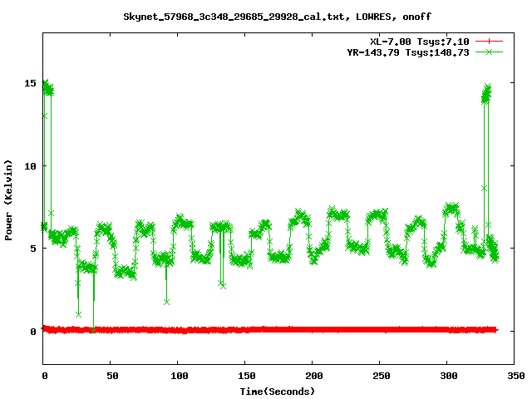532x399 pixels.
Task: Select the XL-7.00 Tsys:7.10 legend label
Action: point(419,42)
